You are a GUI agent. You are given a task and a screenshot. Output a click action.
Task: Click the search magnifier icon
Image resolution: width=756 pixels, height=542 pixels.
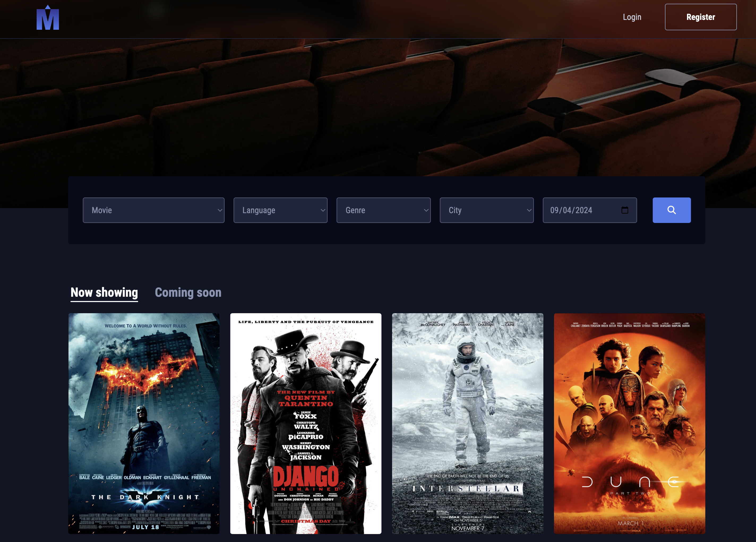(x=671, y=210)
